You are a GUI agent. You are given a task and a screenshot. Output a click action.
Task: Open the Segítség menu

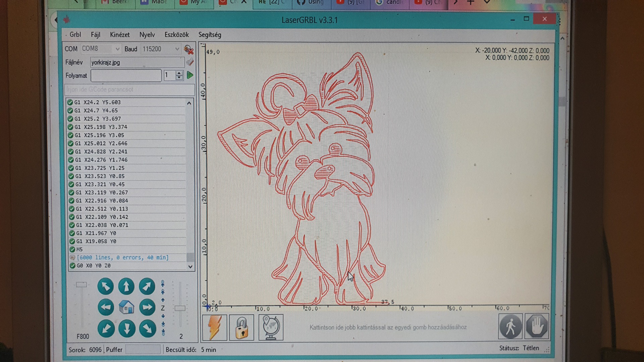210,35
